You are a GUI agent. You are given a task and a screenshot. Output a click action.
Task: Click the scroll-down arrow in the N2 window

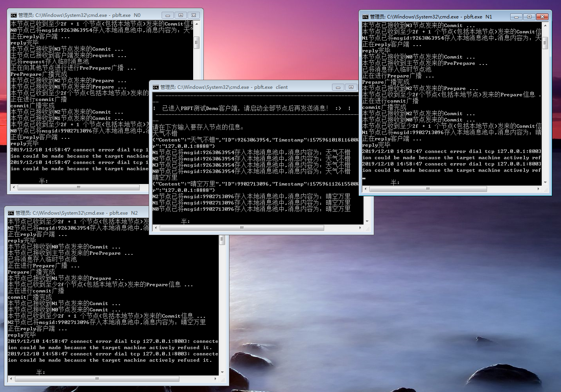(222, 372)
